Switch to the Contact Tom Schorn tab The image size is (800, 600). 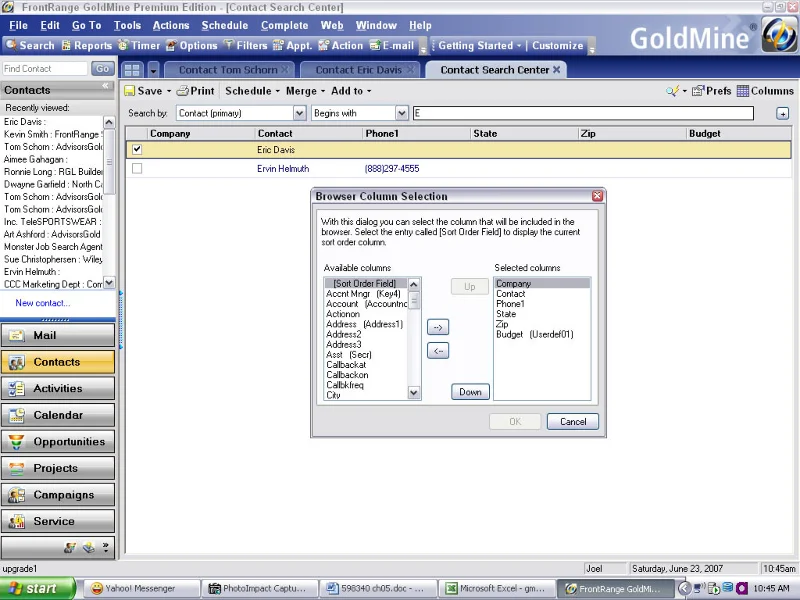(x=228, y=70)
